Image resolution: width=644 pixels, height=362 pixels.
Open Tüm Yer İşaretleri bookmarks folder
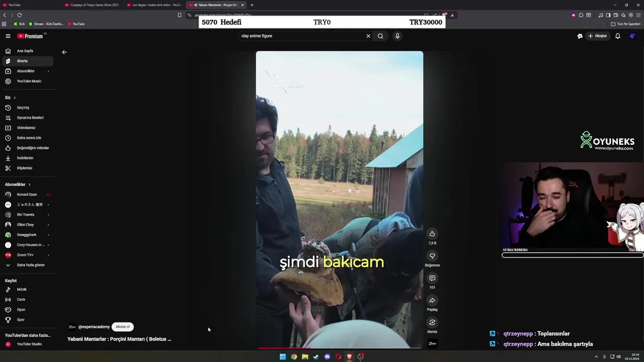(625, 24)
